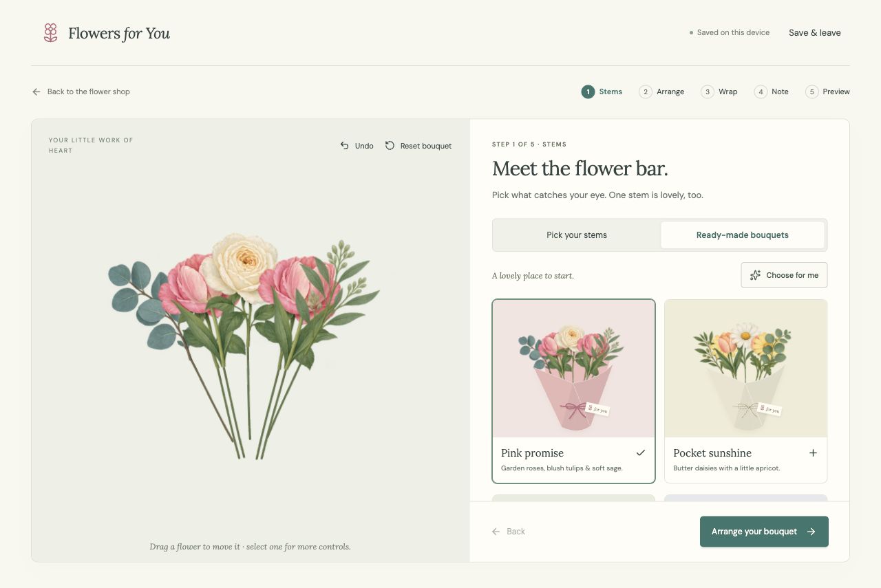
Task: Click the Reset bouquet circular arrow icon
Action: pyautogui.click(x=390, y=146)
